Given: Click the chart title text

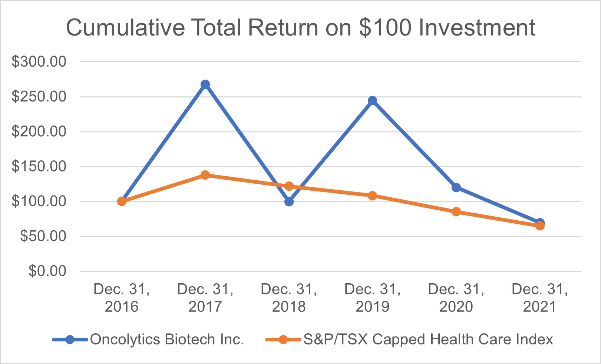Looking at the screenshot, I should click(x=300, y=28).
